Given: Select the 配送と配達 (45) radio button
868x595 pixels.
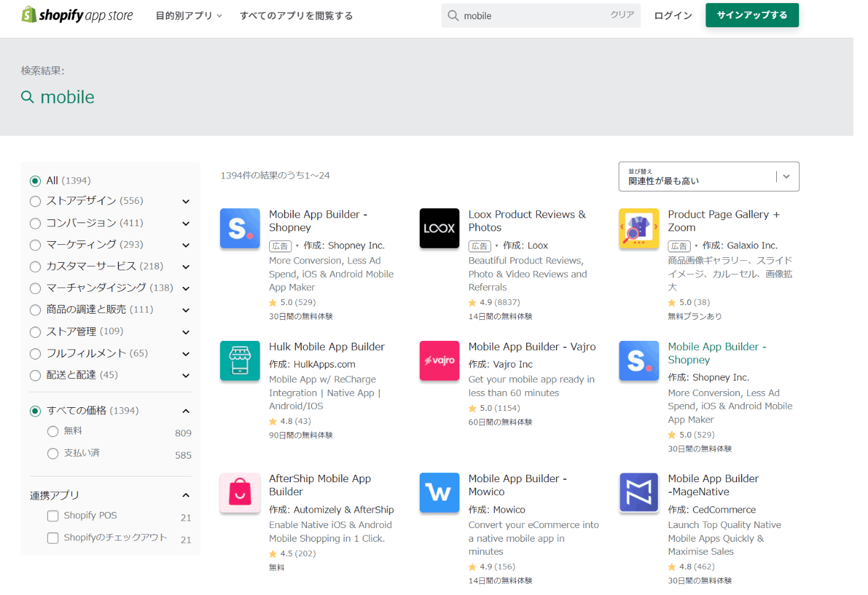Looking at the screenshot, I should [35, 376].
